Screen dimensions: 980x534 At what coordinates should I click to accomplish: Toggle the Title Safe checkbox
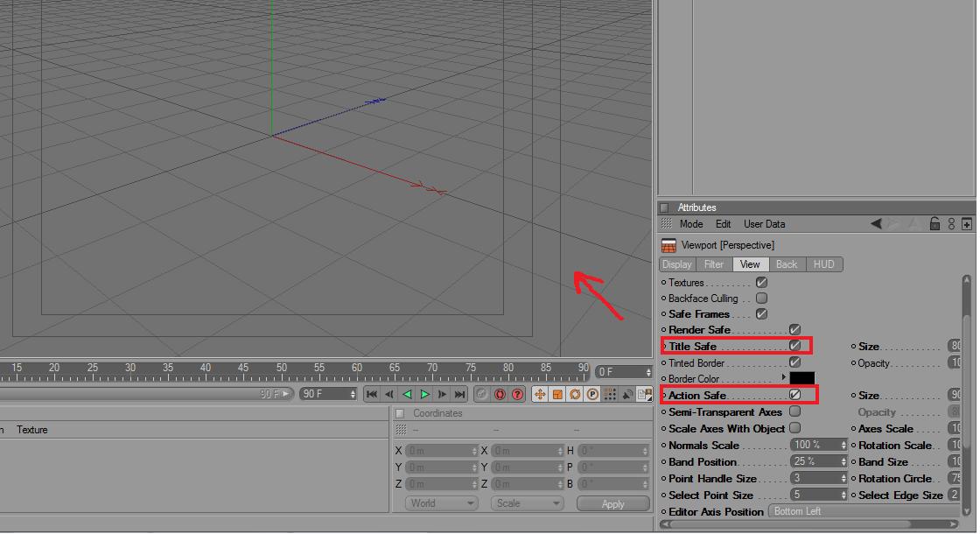click(x=795, y=346)
